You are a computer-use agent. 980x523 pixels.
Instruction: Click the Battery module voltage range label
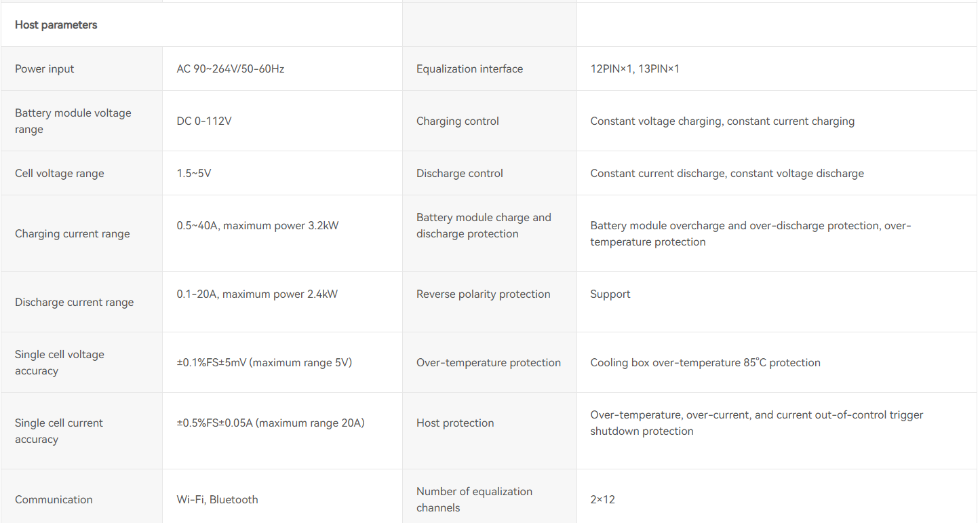point(73,121)
